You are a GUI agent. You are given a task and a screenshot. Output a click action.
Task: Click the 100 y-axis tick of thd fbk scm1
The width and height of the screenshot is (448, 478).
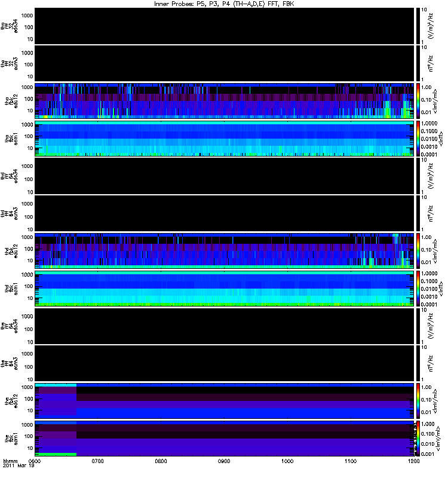coord(29,286)
